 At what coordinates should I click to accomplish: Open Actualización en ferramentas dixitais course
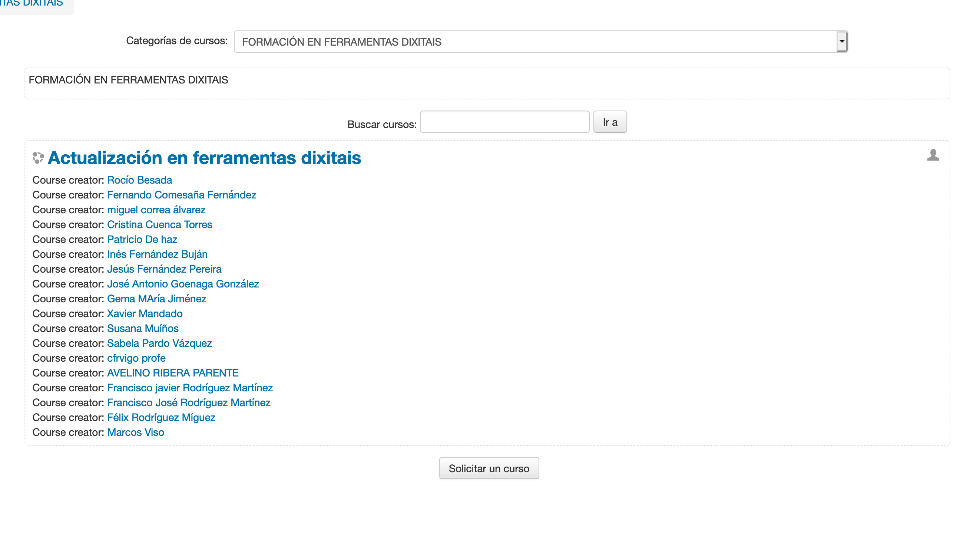(x=204, y=158)
